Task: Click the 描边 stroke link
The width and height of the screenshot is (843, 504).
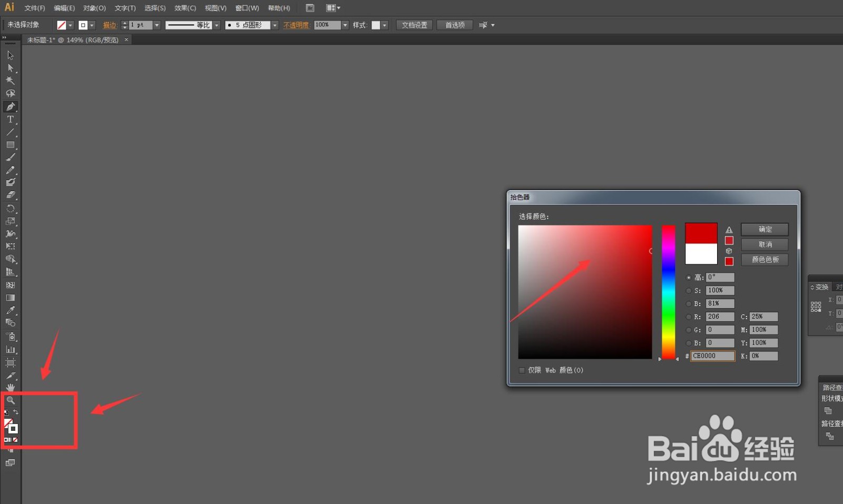Action: [x=110, y=25]
